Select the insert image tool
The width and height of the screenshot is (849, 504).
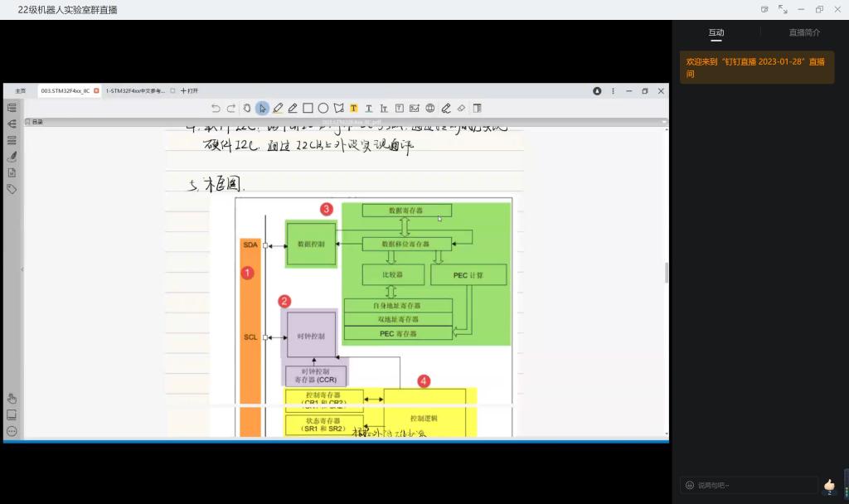415,108
